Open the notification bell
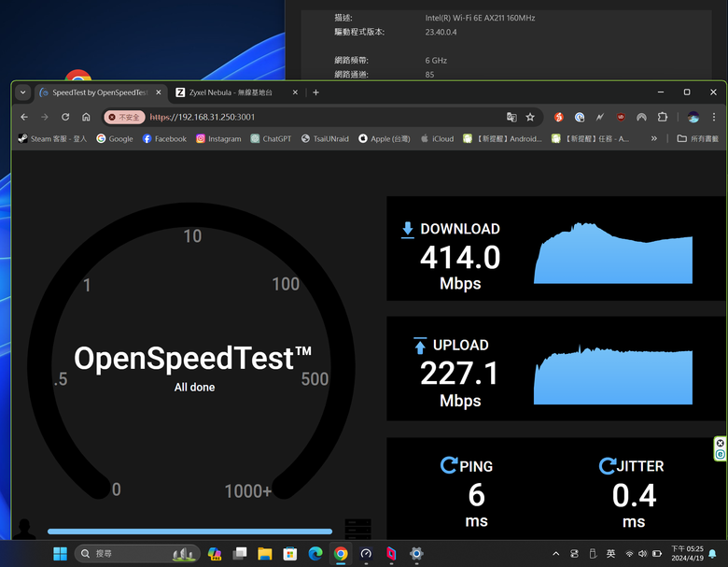This screenshot has height=567, width=728. [x=713, y=554]
